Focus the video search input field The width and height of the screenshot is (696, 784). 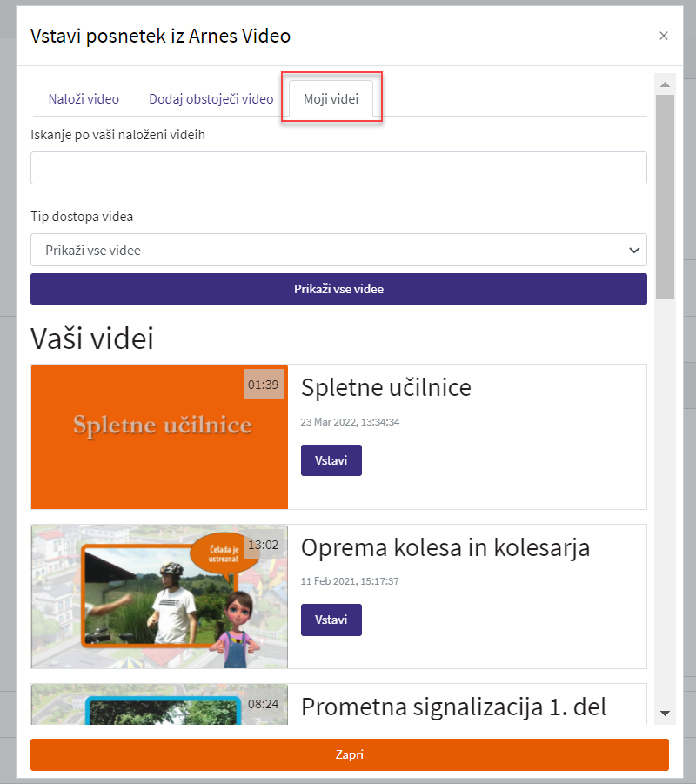(x=338, y=168)
